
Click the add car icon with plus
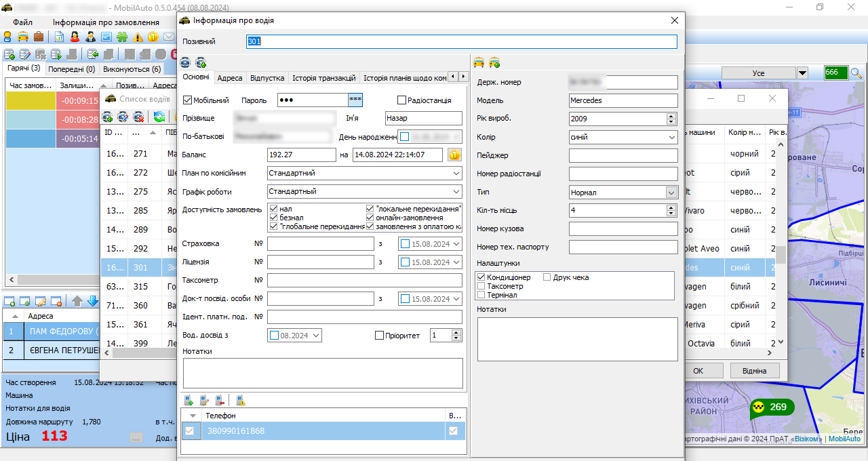494,63
